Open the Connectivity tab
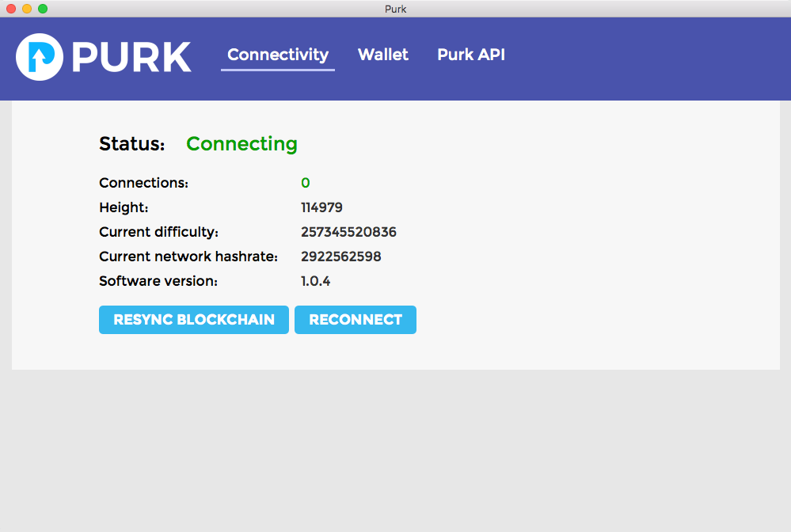791x532 pixels. [278, 55]
